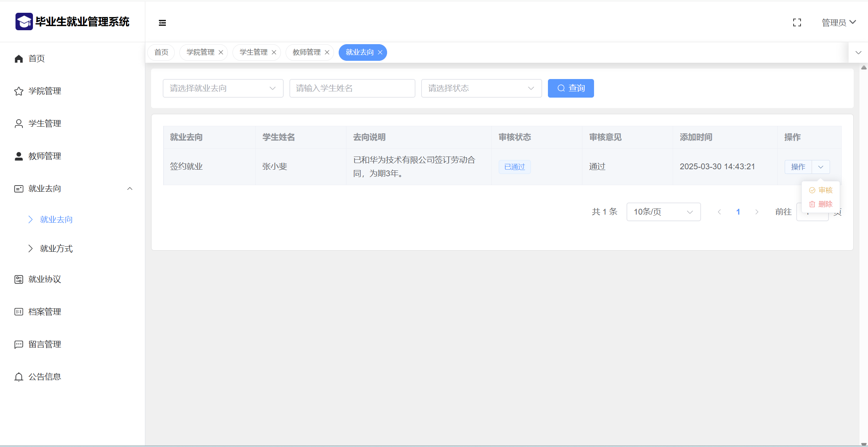Switch to the 学生管理 tab

tap(253, 52)
